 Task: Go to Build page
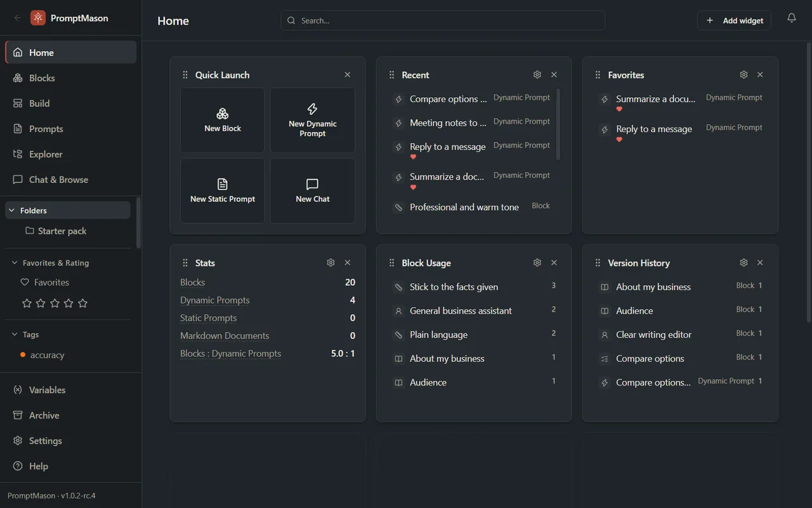click(x=70, y=104)
